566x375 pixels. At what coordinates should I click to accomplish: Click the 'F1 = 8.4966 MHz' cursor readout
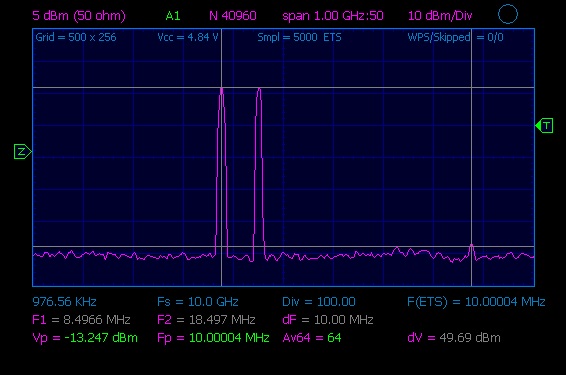(81, 319)
